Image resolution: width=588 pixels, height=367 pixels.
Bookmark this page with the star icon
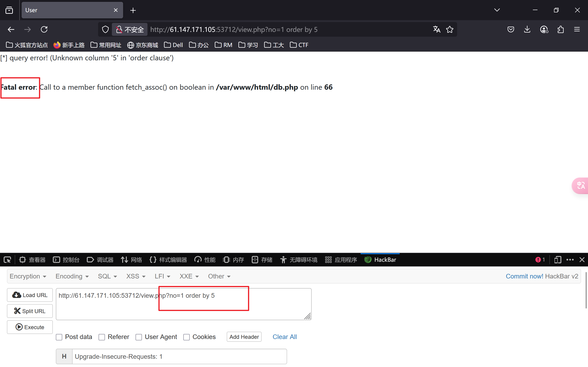point(450,30)
